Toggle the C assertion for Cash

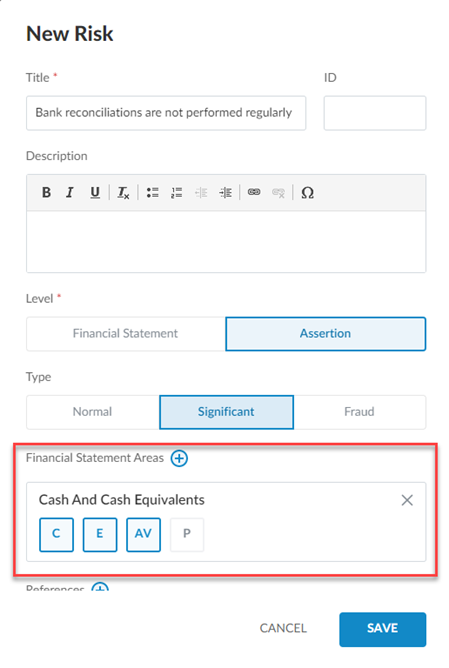tap(56, 535)
